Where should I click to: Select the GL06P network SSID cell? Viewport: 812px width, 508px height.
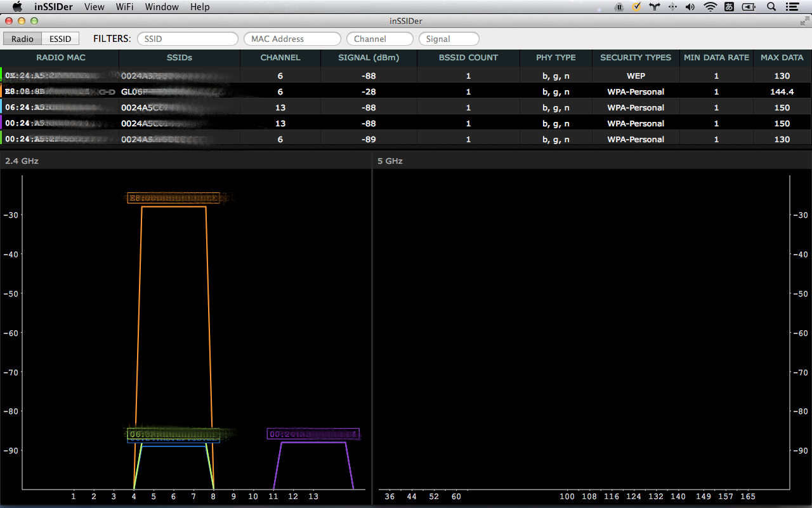point(180,91)
